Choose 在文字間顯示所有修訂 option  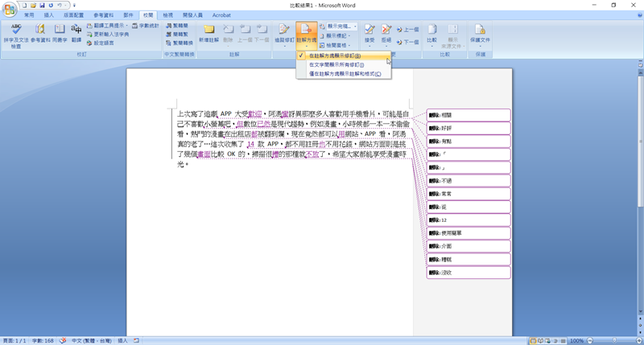click(336, 65)
